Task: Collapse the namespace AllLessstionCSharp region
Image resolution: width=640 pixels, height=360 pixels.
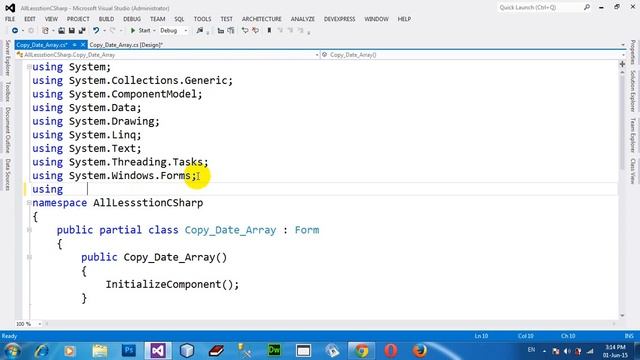Action: point(29,203)
